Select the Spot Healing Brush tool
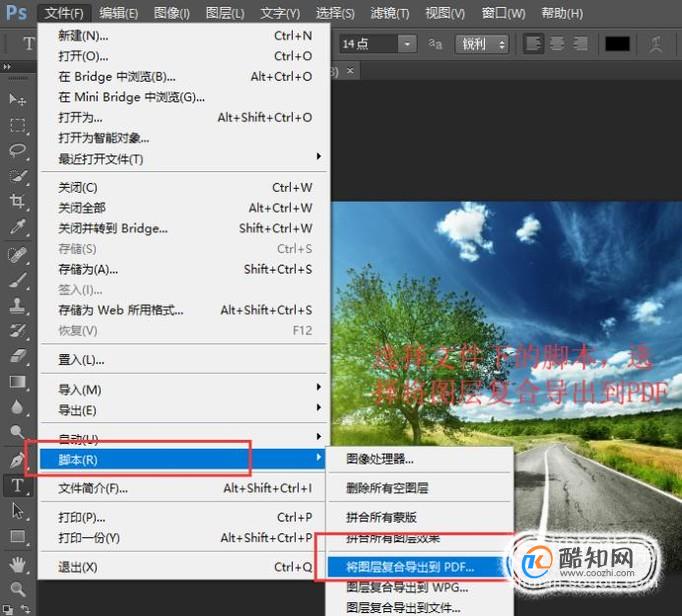Viewport: 682px width, 616px height. coord(17,254)
